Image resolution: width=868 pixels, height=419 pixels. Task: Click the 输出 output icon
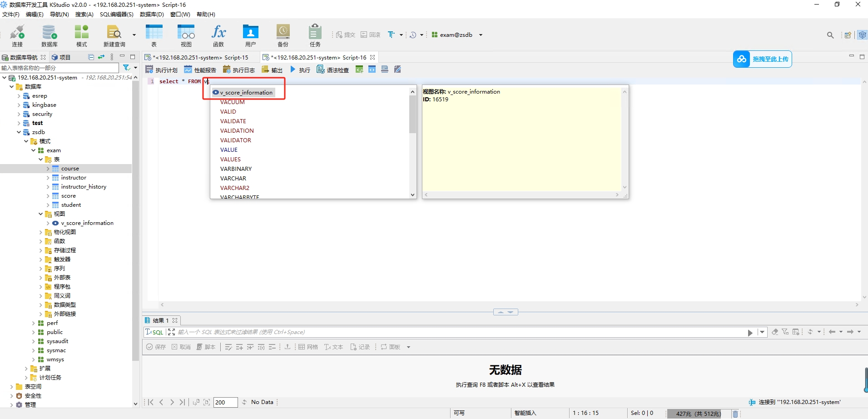[271, 69]
